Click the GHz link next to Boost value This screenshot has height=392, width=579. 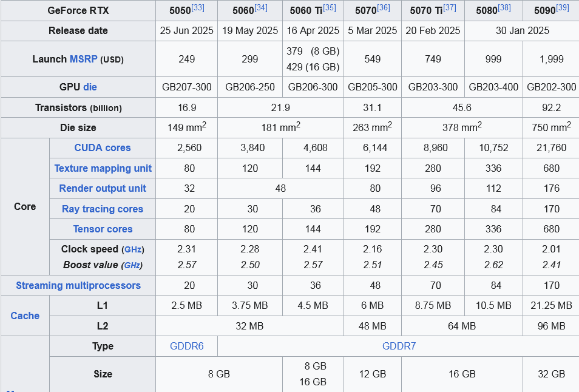pos(133,265)
